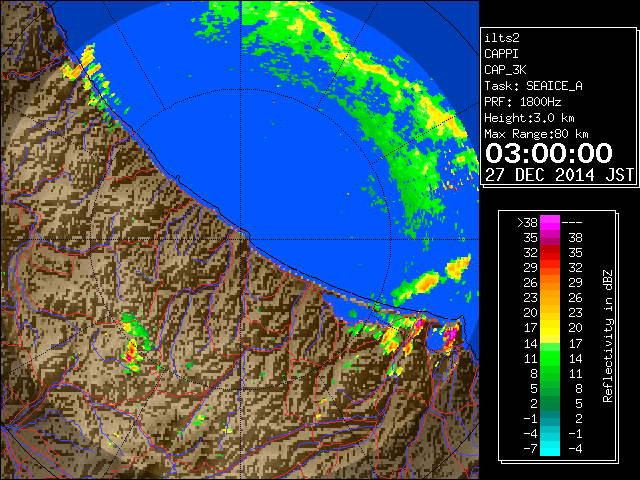Click the orange offshore echo cell above the peninsula
This screenshot has height=480, width=640.
[x=427, y=282]
